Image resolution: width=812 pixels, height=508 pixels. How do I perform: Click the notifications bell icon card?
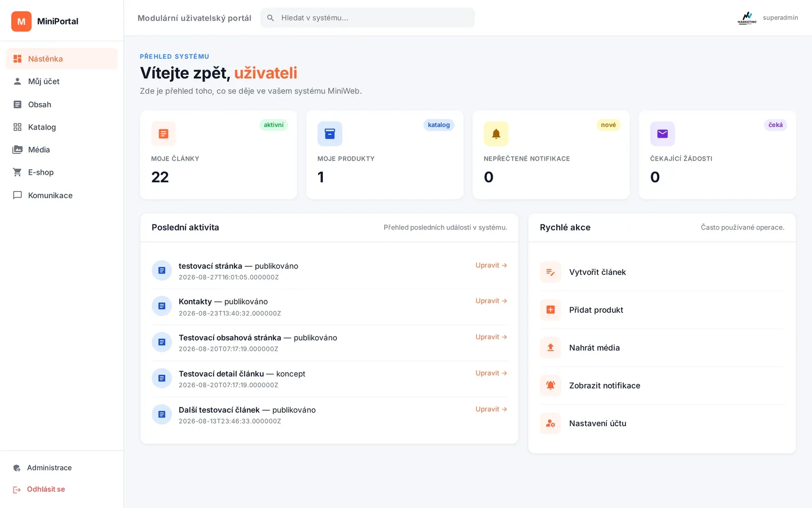496,134
